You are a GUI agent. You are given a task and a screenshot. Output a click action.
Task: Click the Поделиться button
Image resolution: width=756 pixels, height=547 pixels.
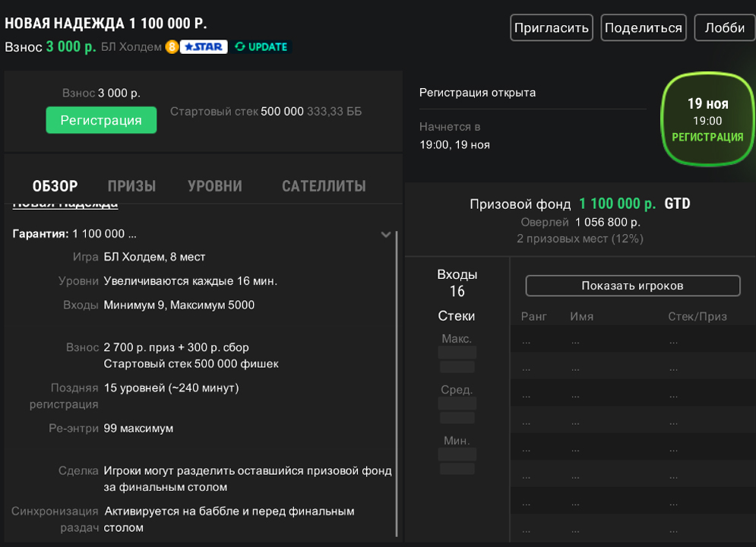pyautogui.click(x=643, y=28)
